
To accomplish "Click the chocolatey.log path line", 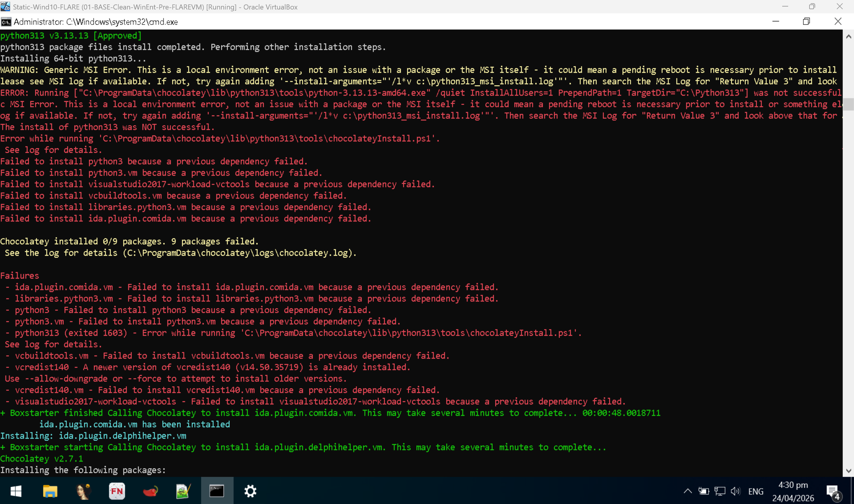I will [181, 253].
